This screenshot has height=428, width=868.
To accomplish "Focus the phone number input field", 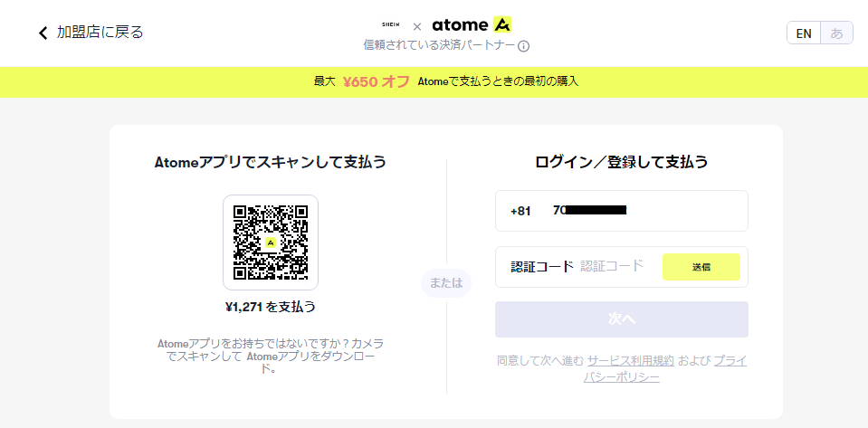I will pos(622,211).
